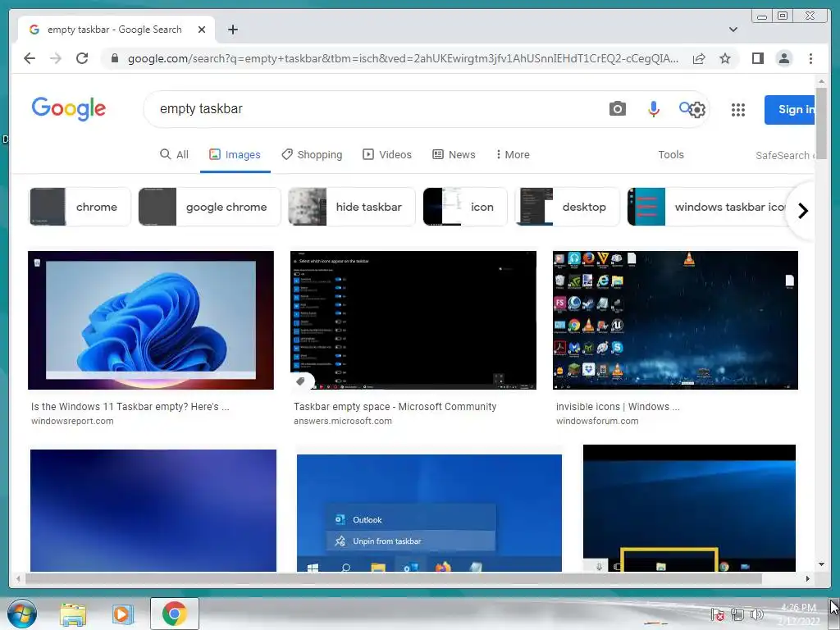
Task: Open the yellow-box taskbar image
Action: click(689, 508)
